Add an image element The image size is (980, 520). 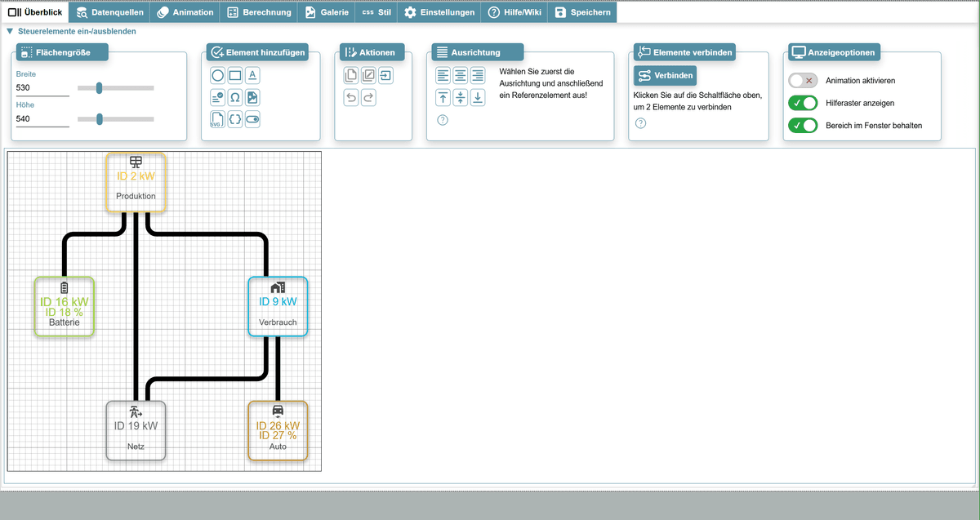[x=252, y=97]
